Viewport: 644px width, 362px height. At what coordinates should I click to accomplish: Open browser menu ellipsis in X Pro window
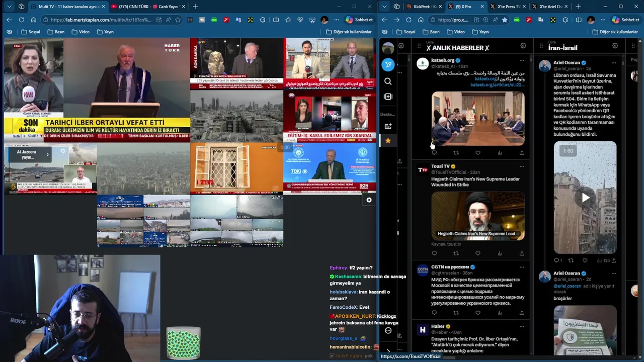click(x=603, y=20)
